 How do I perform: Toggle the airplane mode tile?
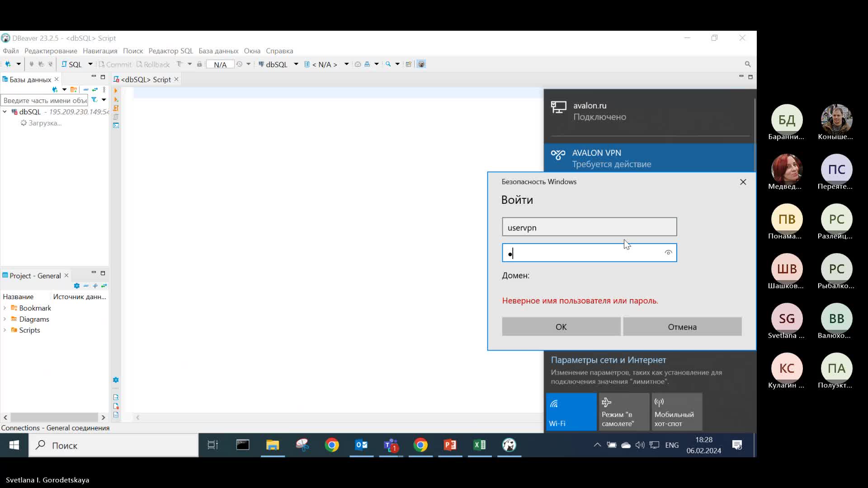point(624,412)
